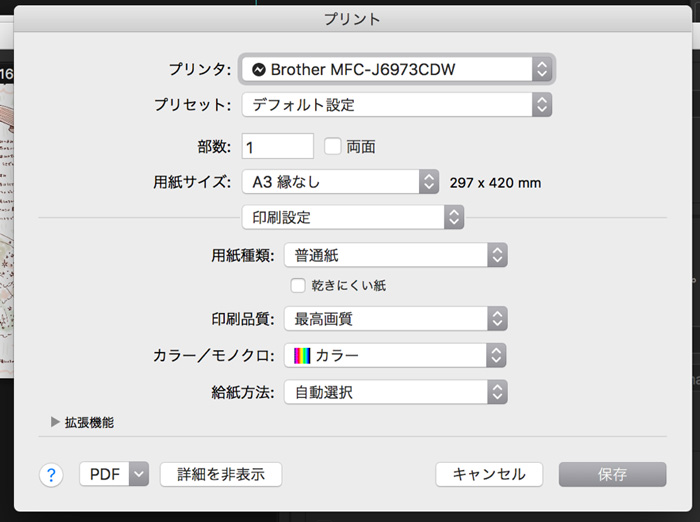Open the 印刷品質 最高画質 dropdown

pos(396,318)
